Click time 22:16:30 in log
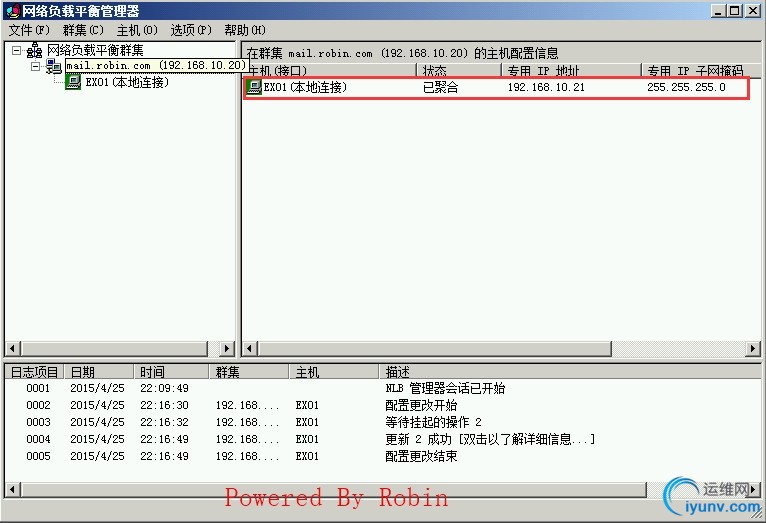This screenshot has width=766, height=523. tap(164, 405)
